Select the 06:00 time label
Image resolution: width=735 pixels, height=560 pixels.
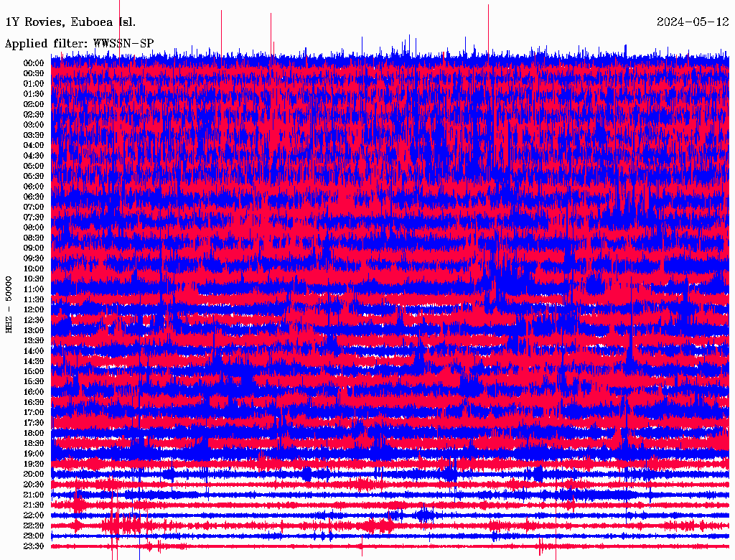point(34,187)
